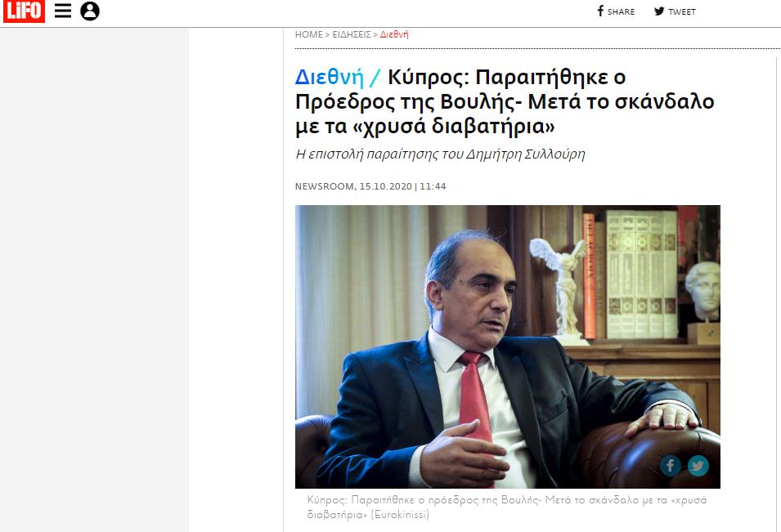Click the (Eurokinissi) photo credit
781x532 pixels.
400,515
